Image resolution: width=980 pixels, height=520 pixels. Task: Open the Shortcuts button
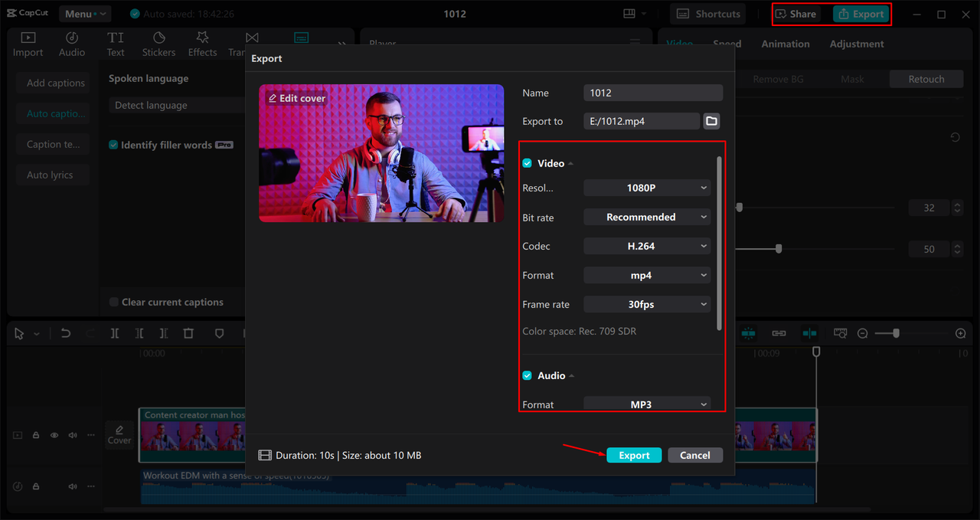point(709,14)
